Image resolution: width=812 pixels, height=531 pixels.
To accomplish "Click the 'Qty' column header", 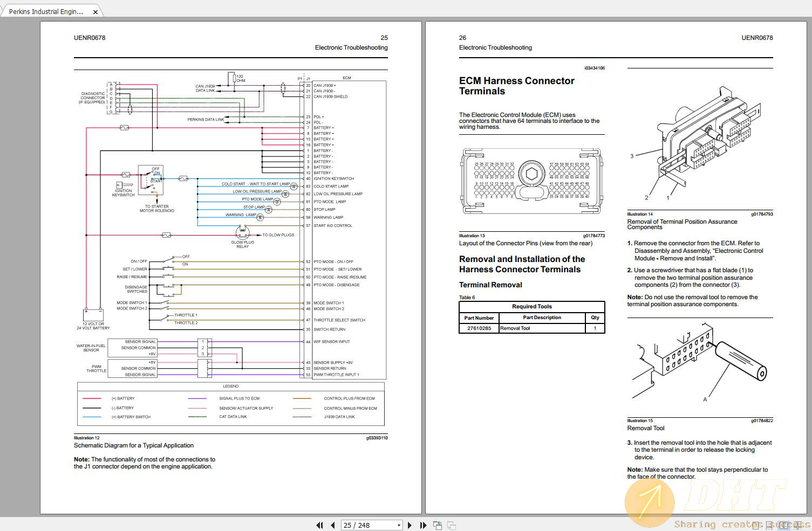I will [595, 318].
